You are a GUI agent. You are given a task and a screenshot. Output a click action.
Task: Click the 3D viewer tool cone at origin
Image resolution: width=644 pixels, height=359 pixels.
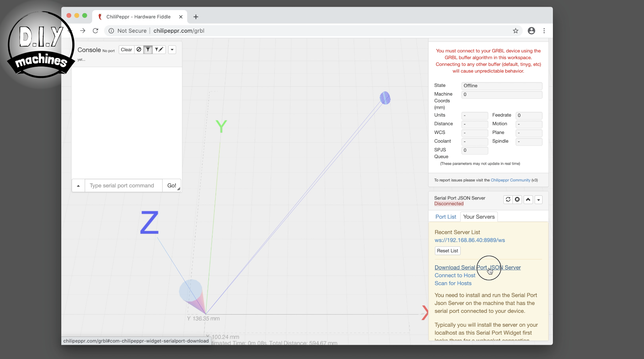click(x=192, y=295)
